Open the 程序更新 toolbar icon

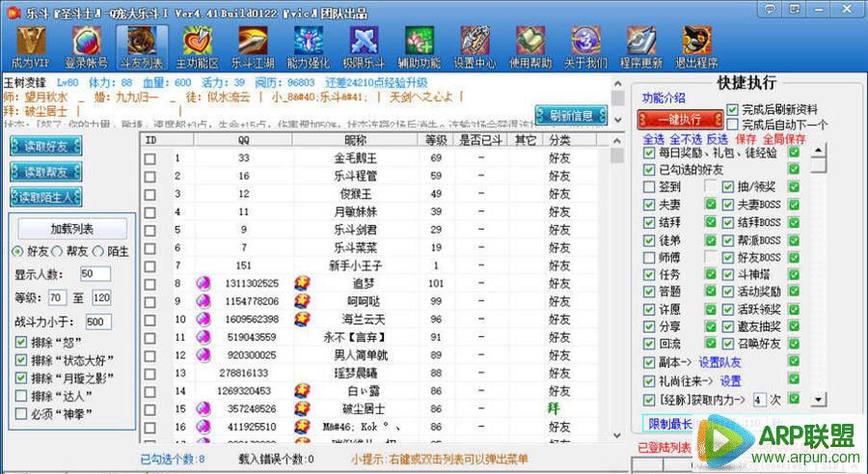641,47
